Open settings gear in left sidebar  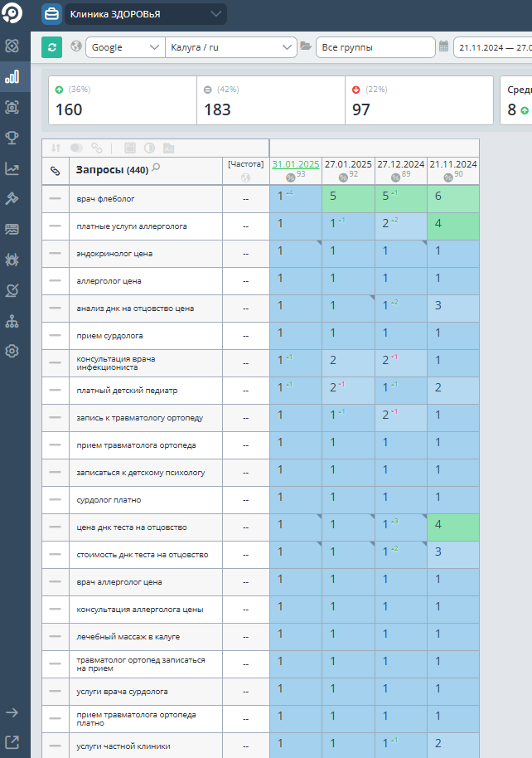[12, 351]
